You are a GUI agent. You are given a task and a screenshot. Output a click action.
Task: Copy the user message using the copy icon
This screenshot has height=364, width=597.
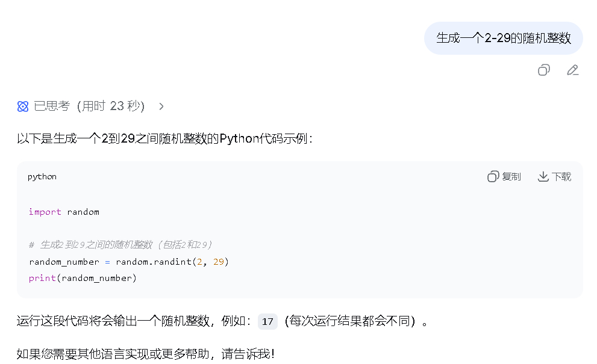coord(544,70)
